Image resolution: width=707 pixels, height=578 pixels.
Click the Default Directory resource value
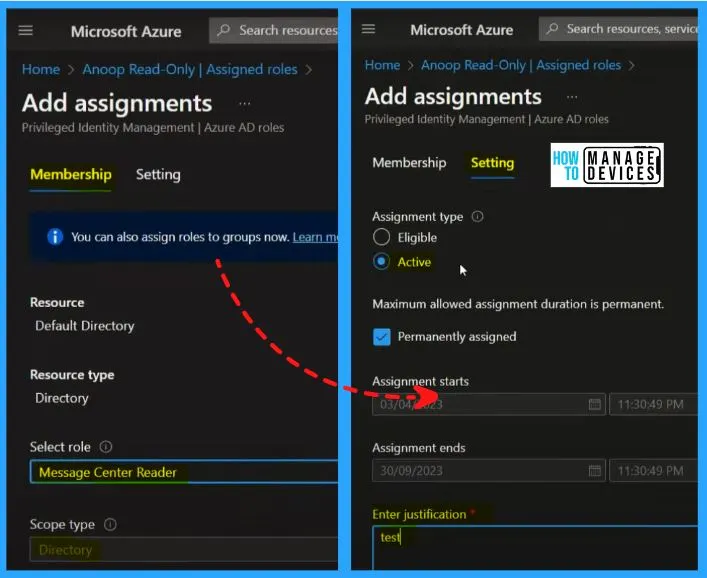[x=85, y=326]
